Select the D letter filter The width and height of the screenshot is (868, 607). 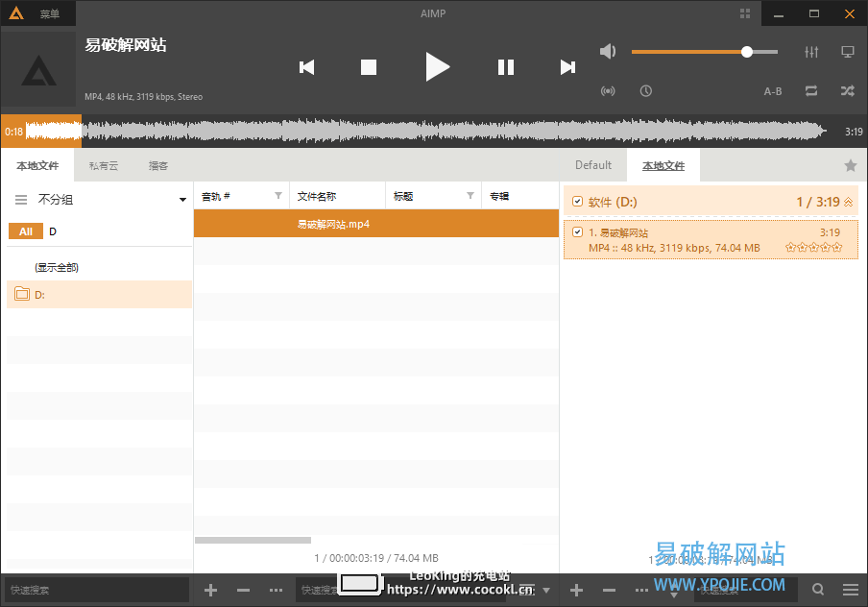click(x=53, y=231)
